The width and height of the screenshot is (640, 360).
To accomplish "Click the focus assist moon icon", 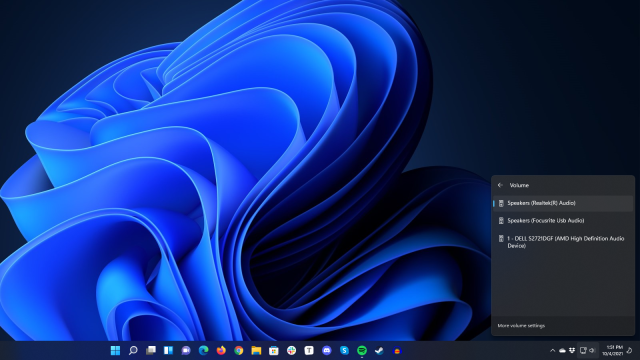I will (x=630, y=350).
